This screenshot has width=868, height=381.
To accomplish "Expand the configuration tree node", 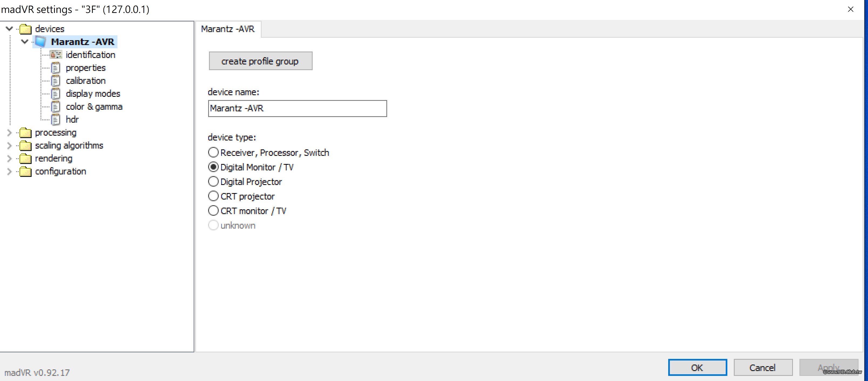I will coord(9,171).
